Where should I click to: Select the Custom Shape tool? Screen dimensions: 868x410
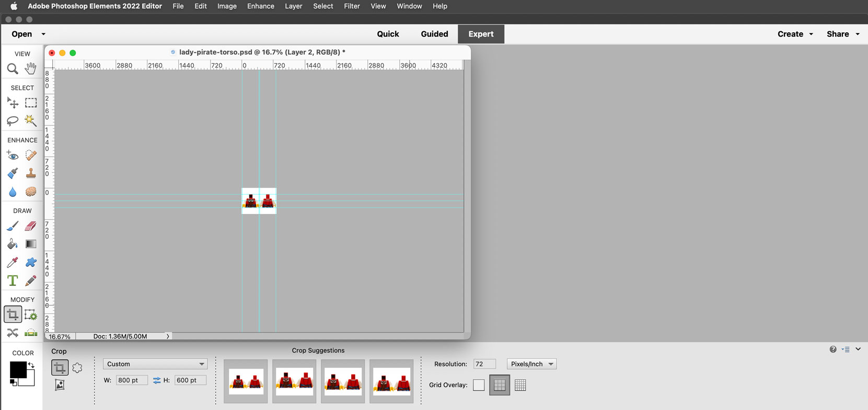click(31, 262)
